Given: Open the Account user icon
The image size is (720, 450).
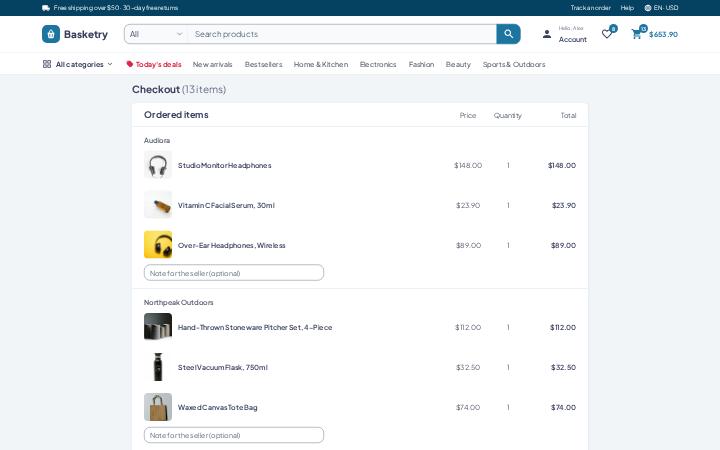Looking at the screenshot, I should 546,34.
